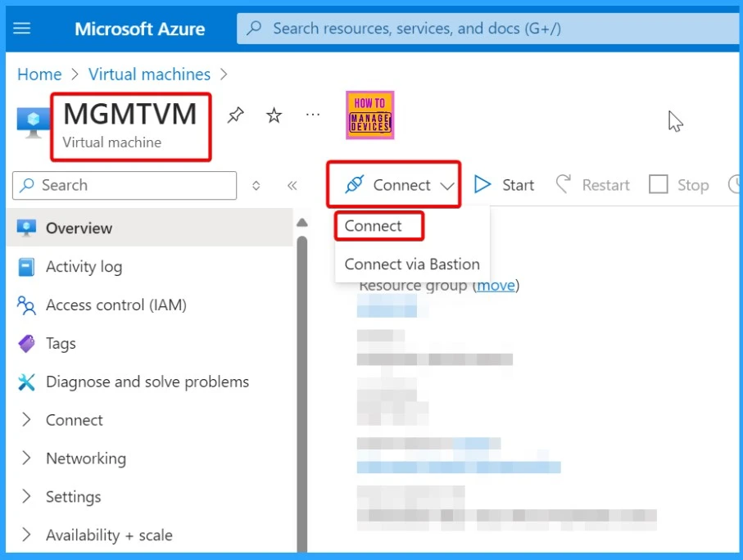Viewport: 743px width, 560px height.
Task: Focus the sidebar Search field
Action: [x=125, y=185]
